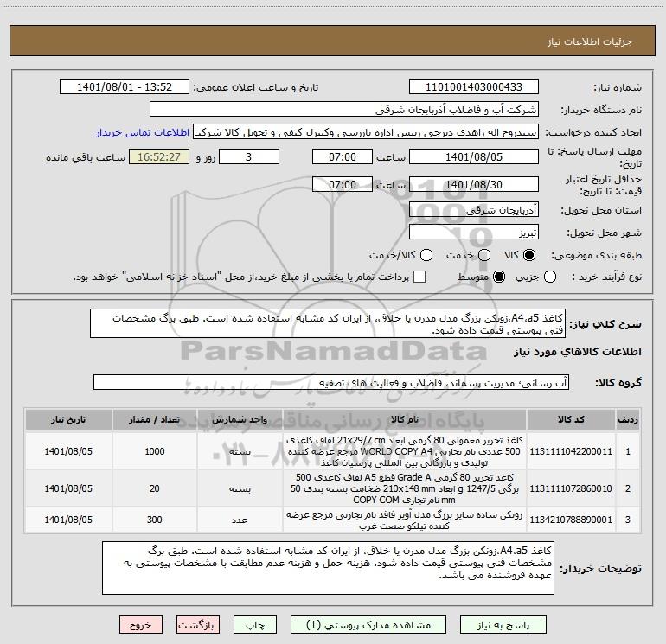Viewport: 666px width, 644px height.
Task: Open the اطلاعات تماس خریدار link
Action: coord(143,132)
